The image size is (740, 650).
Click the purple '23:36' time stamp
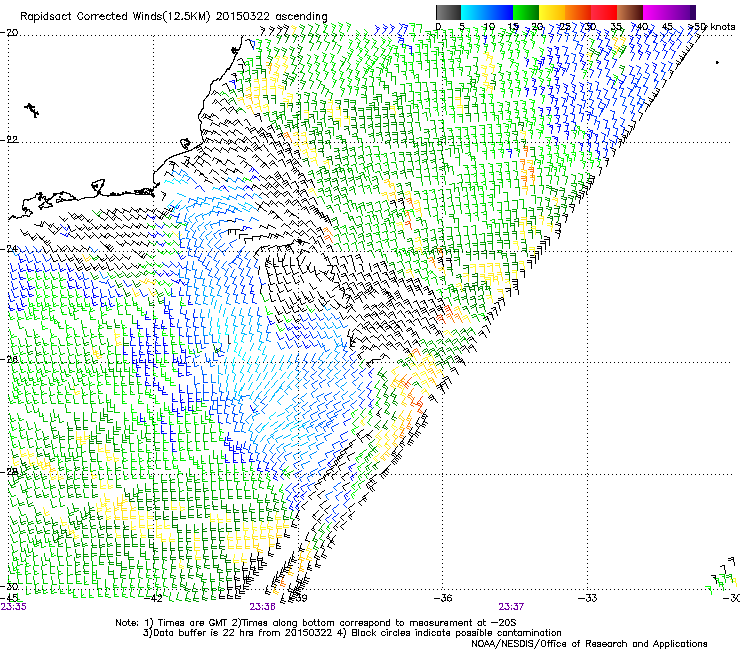pos(262,607)
